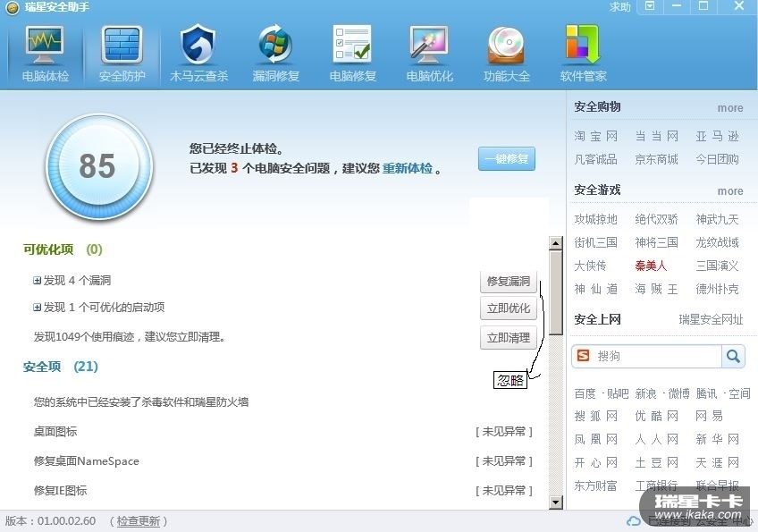The width and height of the screenshot is (758, 532).
Task: Expand the 发现 4 个漏洞 item
Action: (x=37, y=281)
